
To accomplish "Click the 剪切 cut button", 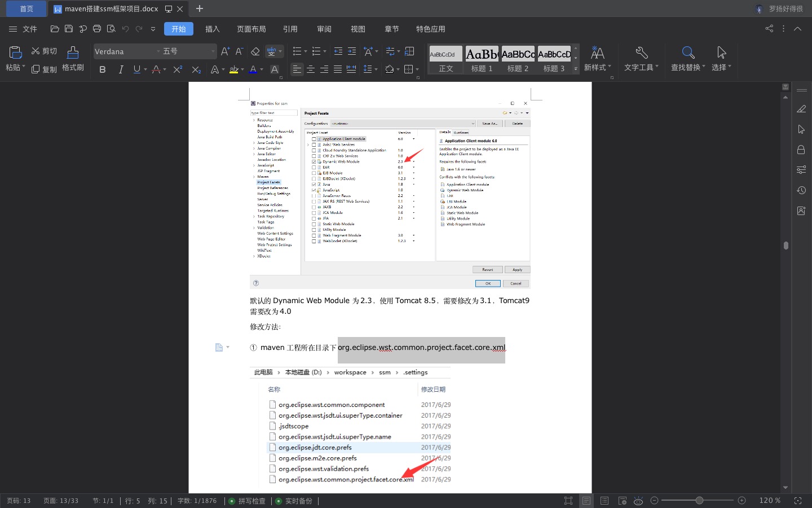I will (44, 51).
